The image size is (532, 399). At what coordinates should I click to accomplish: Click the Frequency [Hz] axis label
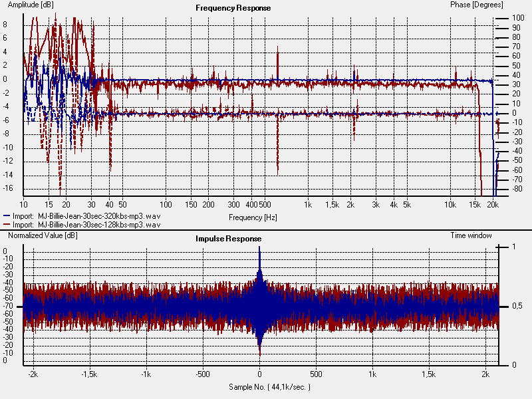pyautogui.click(x=253, y=217)
